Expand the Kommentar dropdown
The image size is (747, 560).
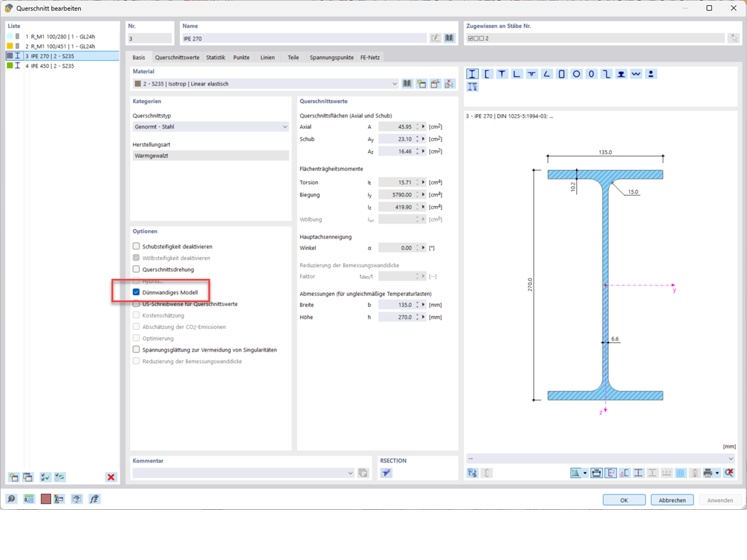point(350,473)
